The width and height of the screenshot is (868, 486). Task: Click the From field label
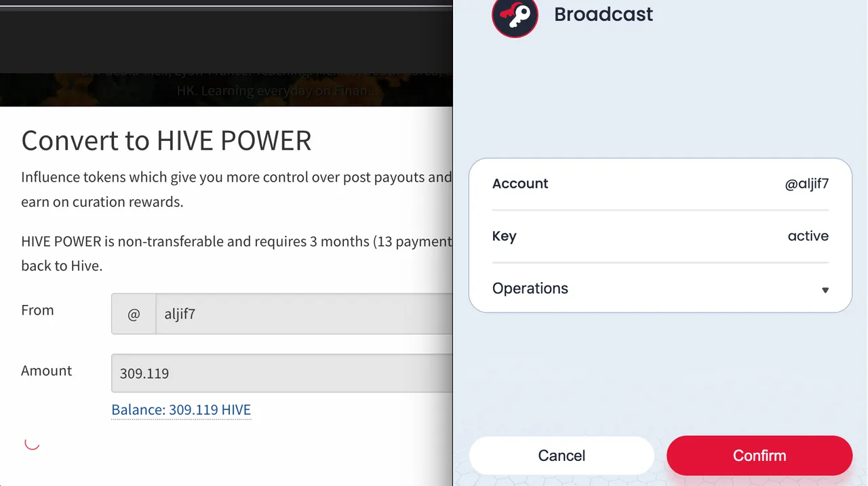37,310
